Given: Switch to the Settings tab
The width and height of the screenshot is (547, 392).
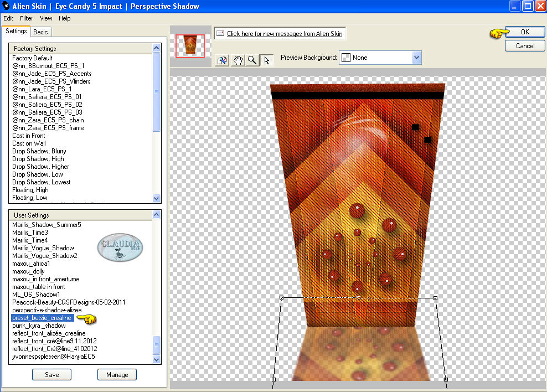Looking at the screenshot, I should point(16,31).
